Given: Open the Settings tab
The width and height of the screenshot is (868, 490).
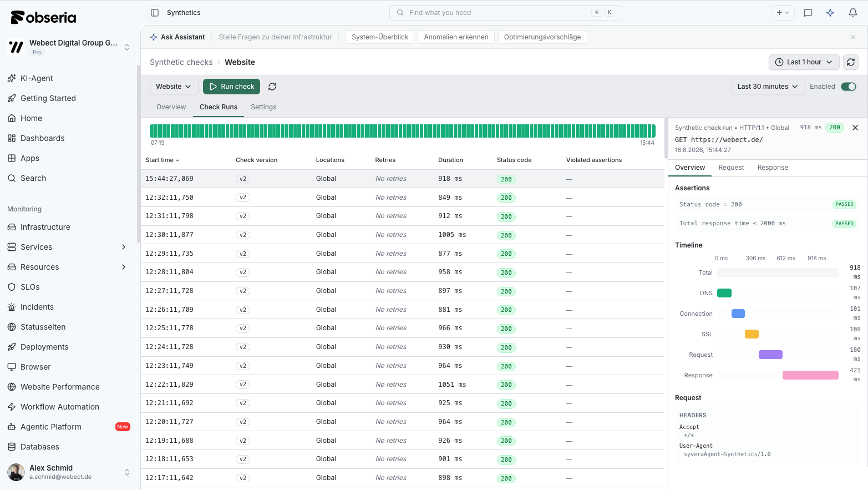Looking at the screenshot, I should click(x=263, y=107).
